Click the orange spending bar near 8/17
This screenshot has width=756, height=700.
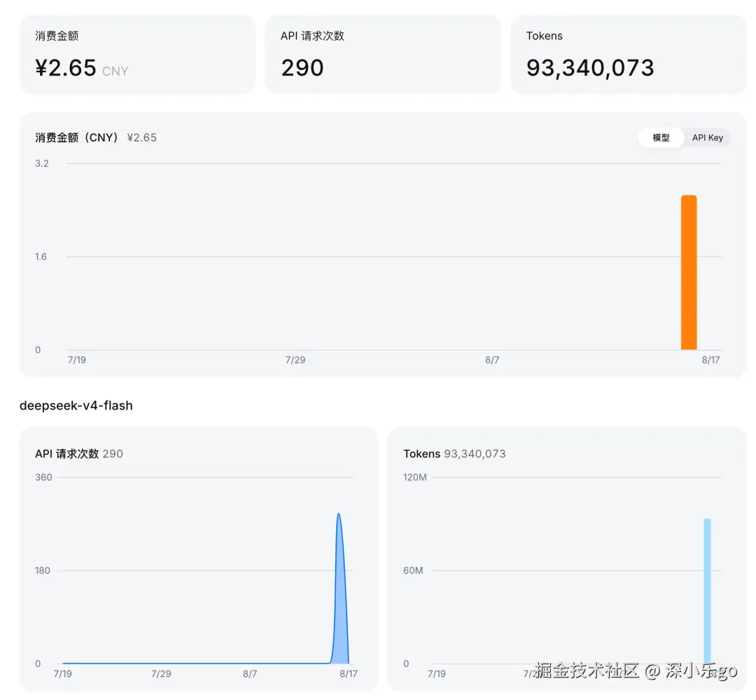point(689,272)
